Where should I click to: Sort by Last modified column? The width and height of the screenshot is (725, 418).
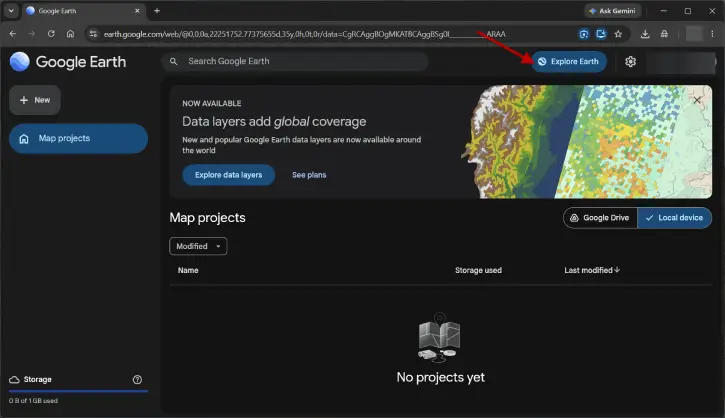pos(592,270)
